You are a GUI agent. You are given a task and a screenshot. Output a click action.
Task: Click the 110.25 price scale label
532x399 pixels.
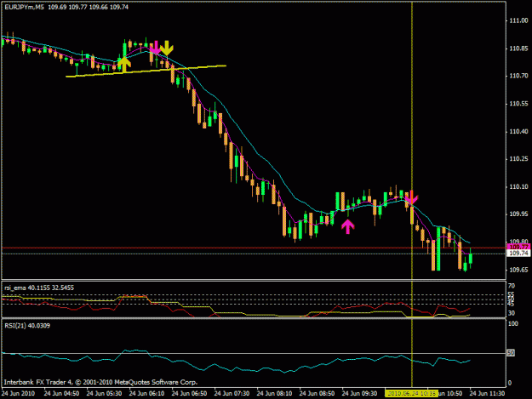[x=518, y=159]
